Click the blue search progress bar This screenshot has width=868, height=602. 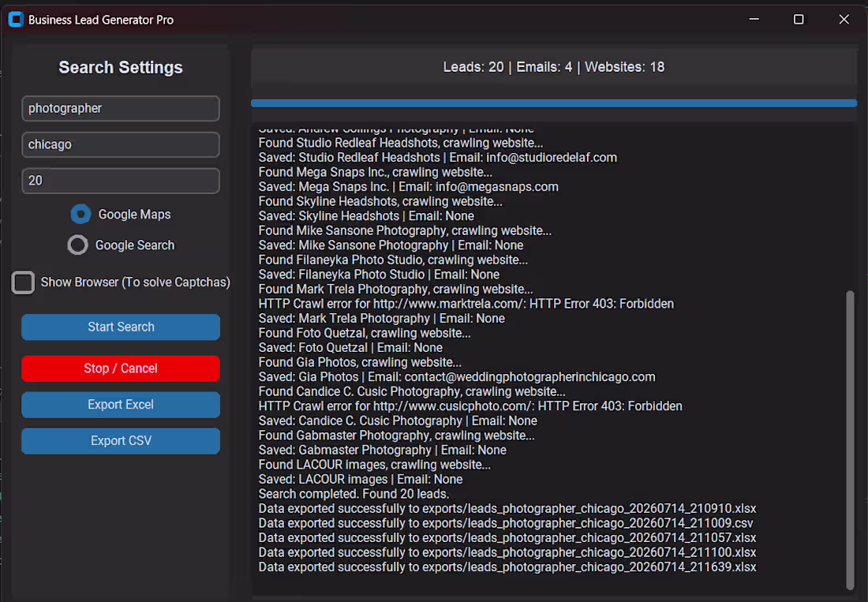point(554,103)
